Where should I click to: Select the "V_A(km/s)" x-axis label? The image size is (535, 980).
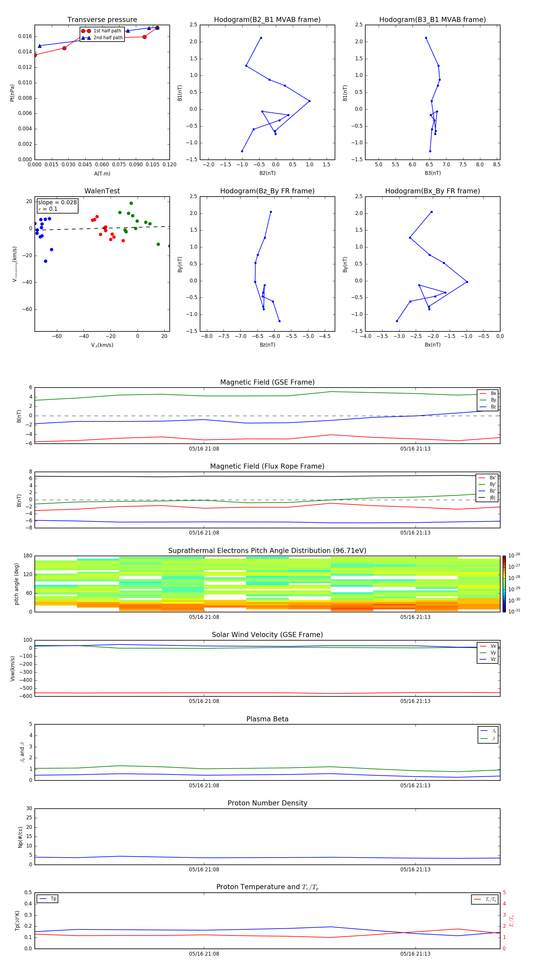102,345
